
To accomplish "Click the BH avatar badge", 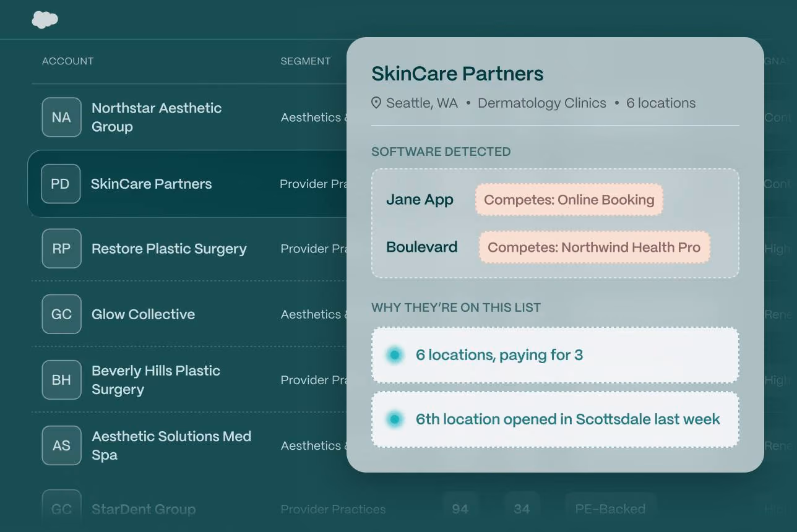I will click(x=61, y=380).
